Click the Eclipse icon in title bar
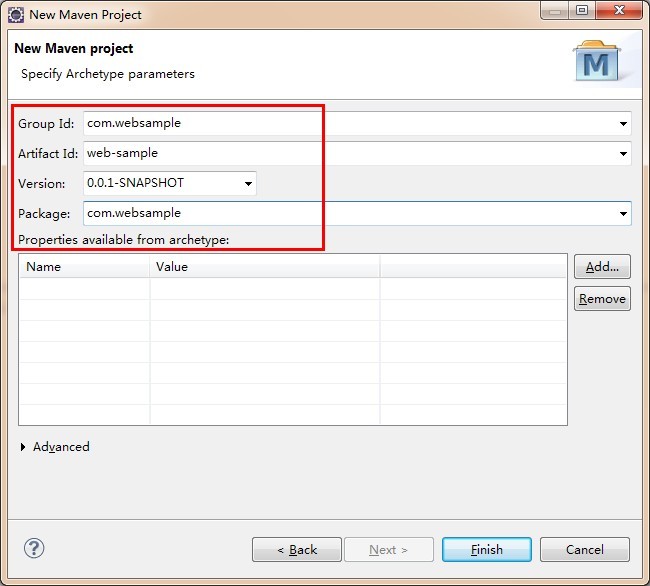The image size is (650, 586). (16, 15)
